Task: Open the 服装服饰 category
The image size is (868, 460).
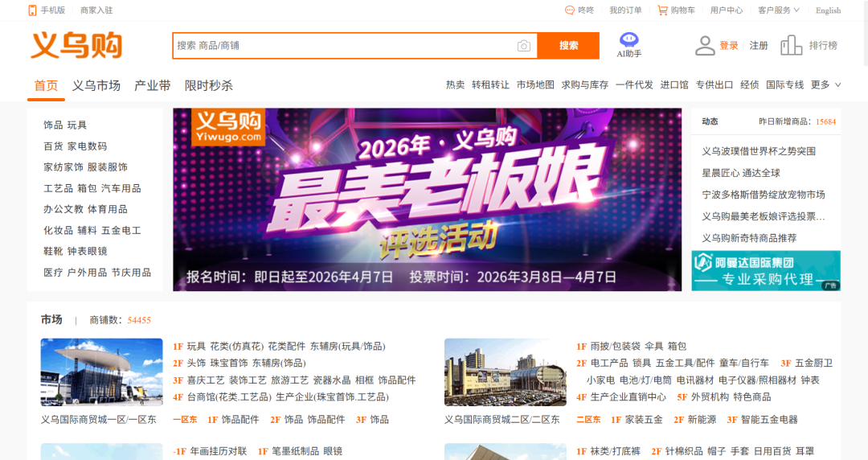Action: point(108,167)
